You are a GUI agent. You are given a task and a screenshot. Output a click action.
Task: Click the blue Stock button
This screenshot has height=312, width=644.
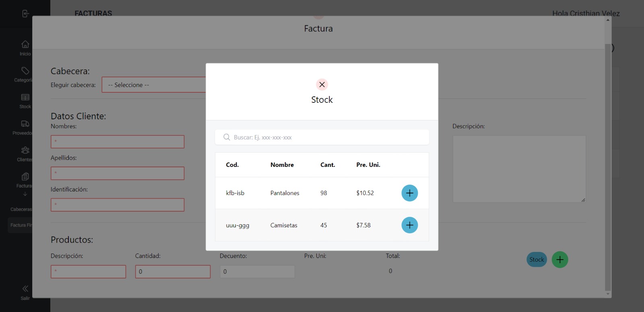(537, 260)
